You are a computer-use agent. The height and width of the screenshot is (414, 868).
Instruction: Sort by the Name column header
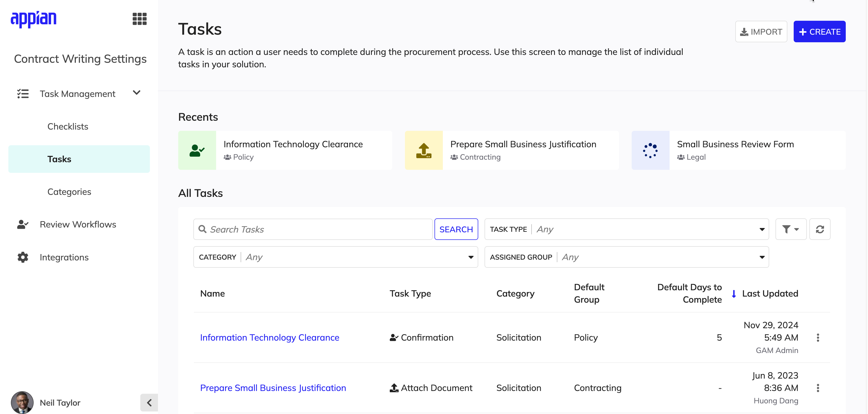pos(212,294)
